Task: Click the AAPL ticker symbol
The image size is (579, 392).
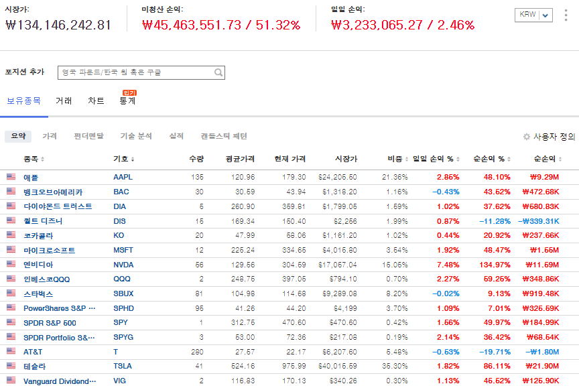Action: coord(123,177)
